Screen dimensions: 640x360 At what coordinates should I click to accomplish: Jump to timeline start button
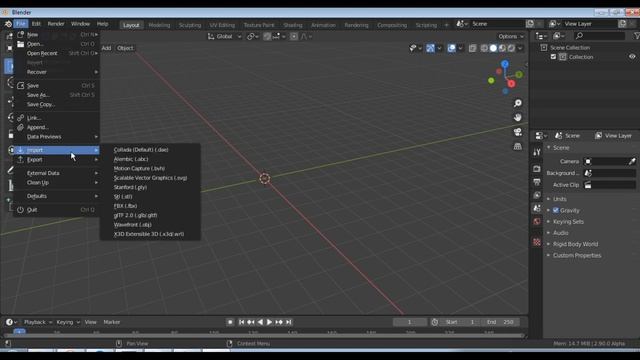click(x=241, y=322)
